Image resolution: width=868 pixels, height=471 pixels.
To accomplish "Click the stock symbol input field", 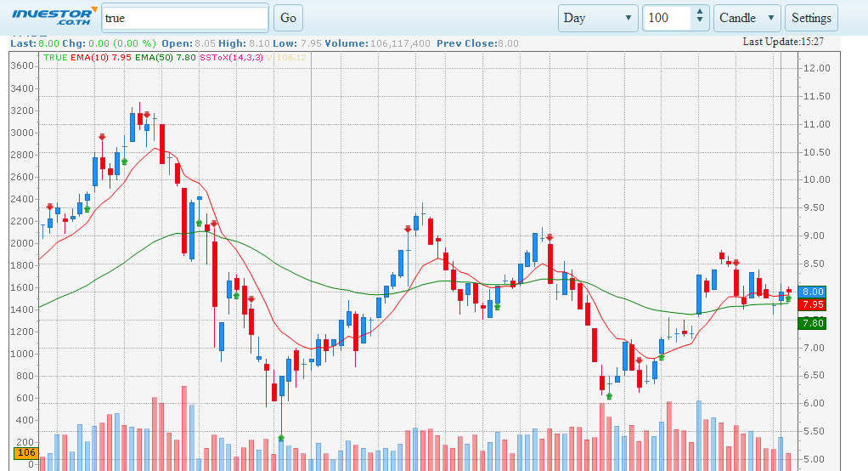I will pos(184,18).
